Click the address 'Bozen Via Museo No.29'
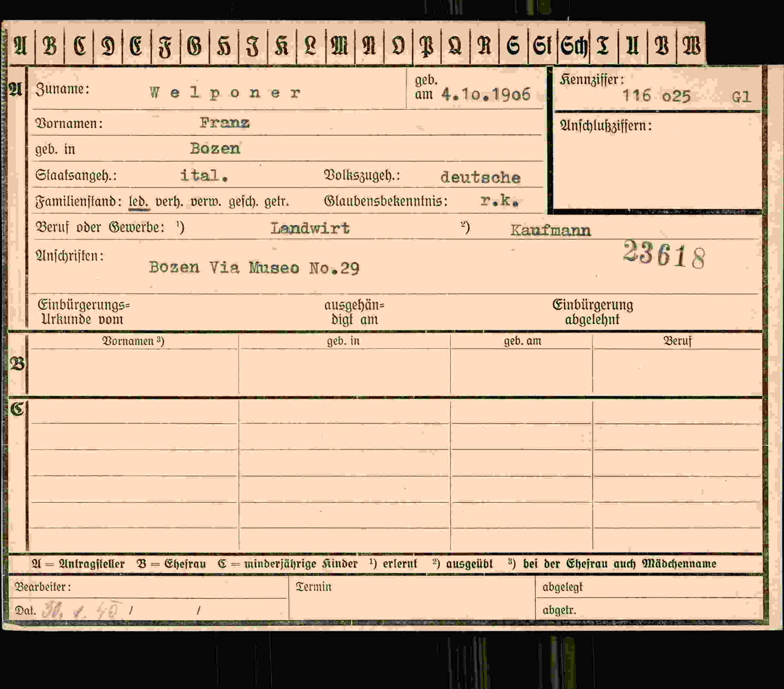The image size is (784, 689). [x=254, y=267]
